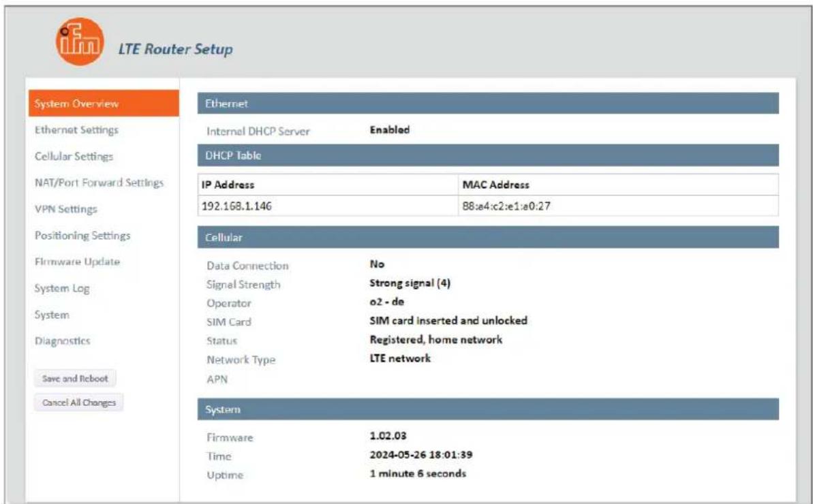Screen dimensions: 813x504
Task: Click the Network Type label
Action: tap(241, 360)
